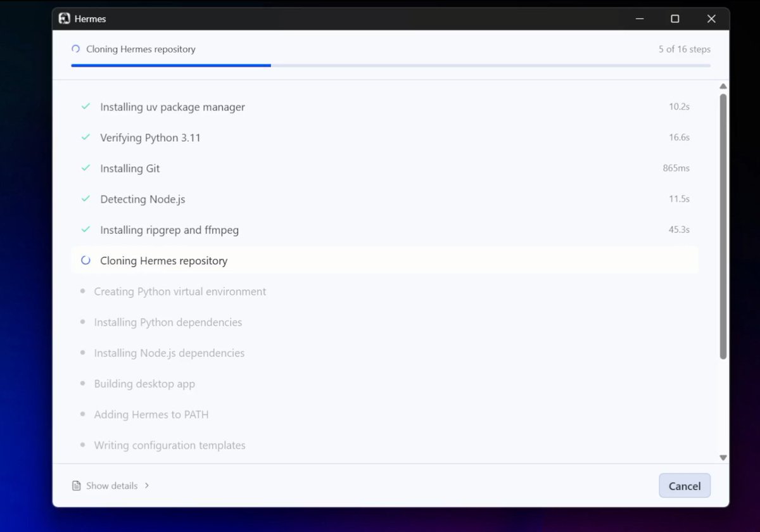The image size is (760, 532).
Task: Click the scrollbar up arrow
Action: pyautogui.click(x=723, y=86)
